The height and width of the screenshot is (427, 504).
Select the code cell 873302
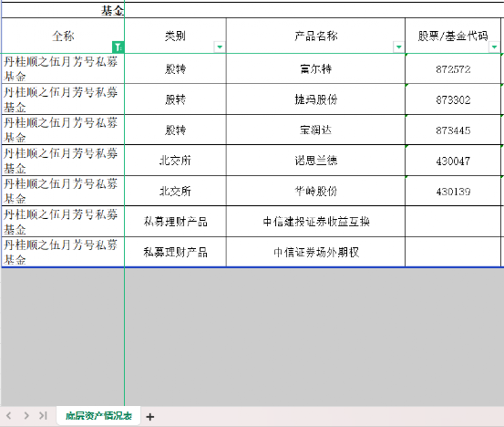click(x=453, y=99)
